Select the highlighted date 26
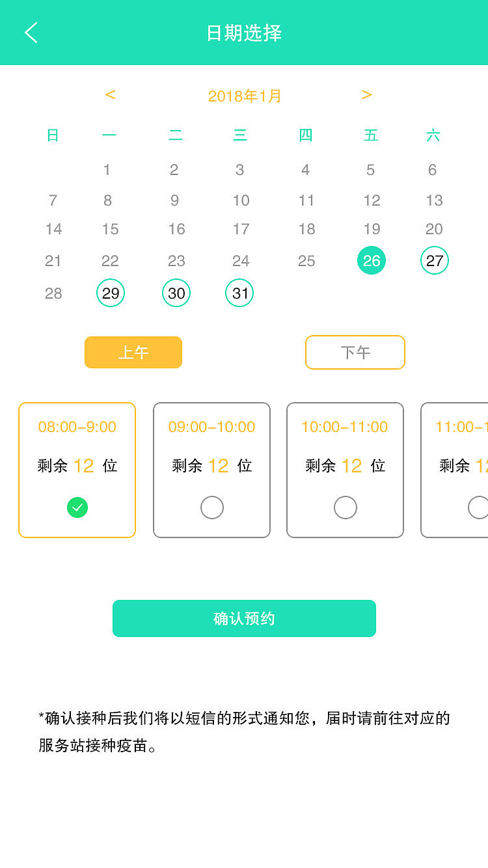Viewport: 488px width, 868px height. coord(372,260)
